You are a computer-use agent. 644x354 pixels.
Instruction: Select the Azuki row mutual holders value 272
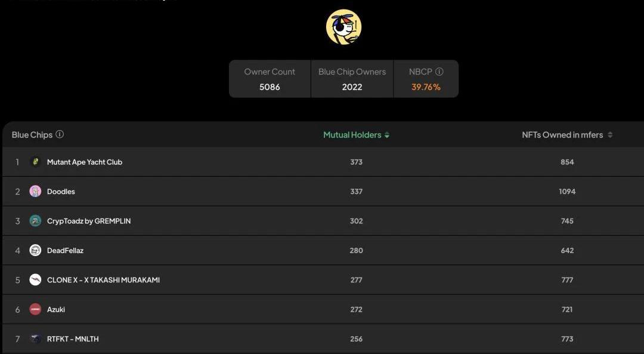[x=357, y=309]
